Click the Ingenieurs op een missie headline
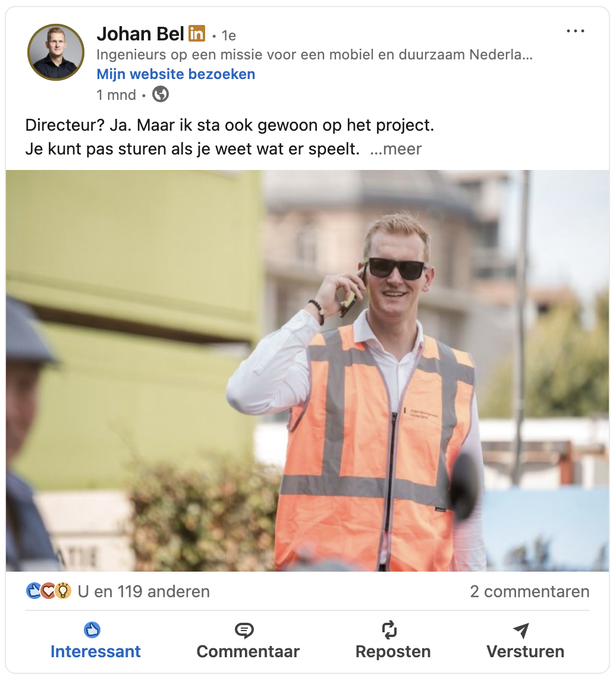This screenshot has height=681, width=616. [x=315, y=55]
